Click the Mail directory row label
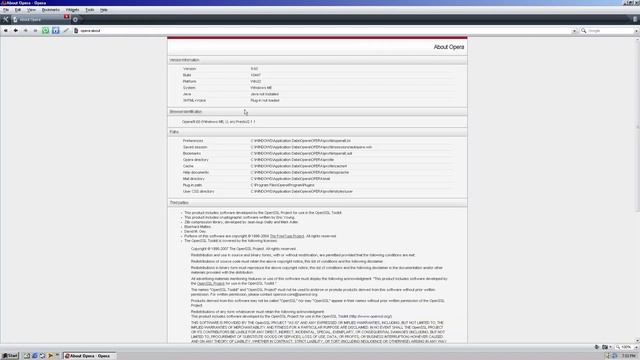This screenshot has height=360, width=640. coord(193,179)
